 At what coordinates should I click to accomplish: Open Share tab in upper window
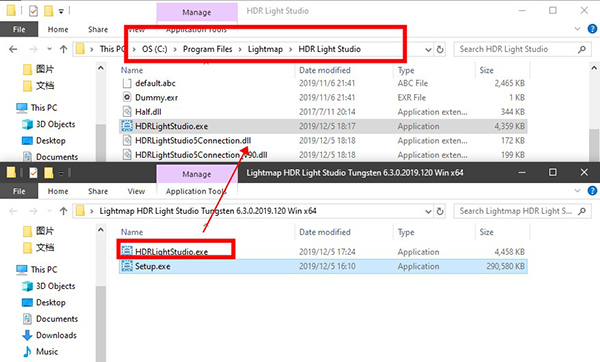[x=98, y=29]
